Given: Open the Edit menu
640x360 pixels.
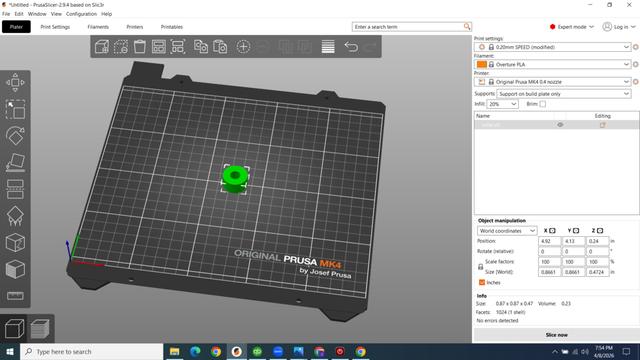Looking at the screenshot, I should click(x=19, y=14).
